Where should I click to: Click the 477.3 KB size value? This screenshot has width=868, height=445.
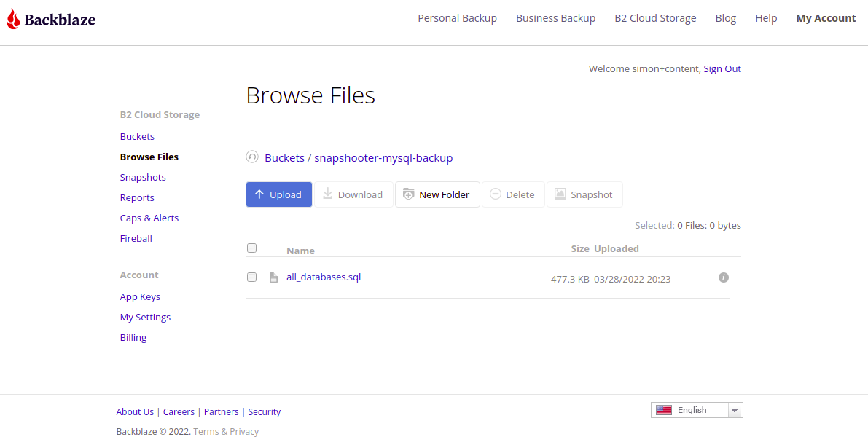570,280
